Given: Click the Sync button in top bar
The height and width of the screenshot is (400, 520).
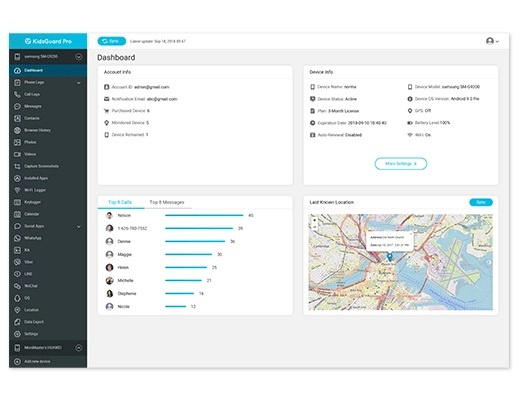Looking at the screenshot, I should click(x=112, y=41).
